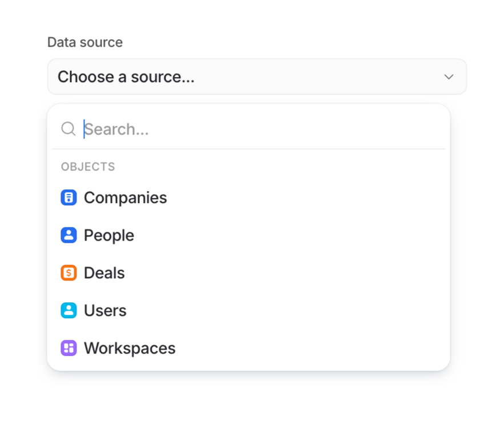Screen dimensions: 504x422
Task: Expand the source selection combobox
Action: tap(257, 76)
